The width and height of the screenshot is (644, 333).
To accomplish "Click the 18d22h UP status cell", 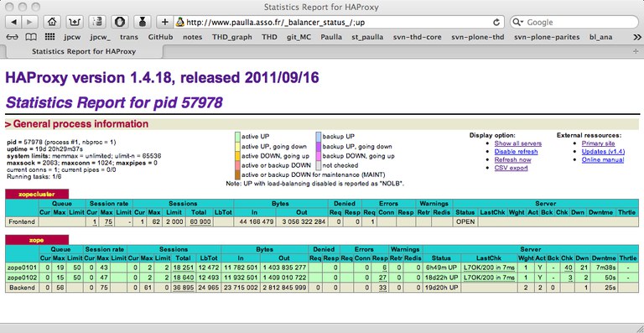I will [442, 278].
